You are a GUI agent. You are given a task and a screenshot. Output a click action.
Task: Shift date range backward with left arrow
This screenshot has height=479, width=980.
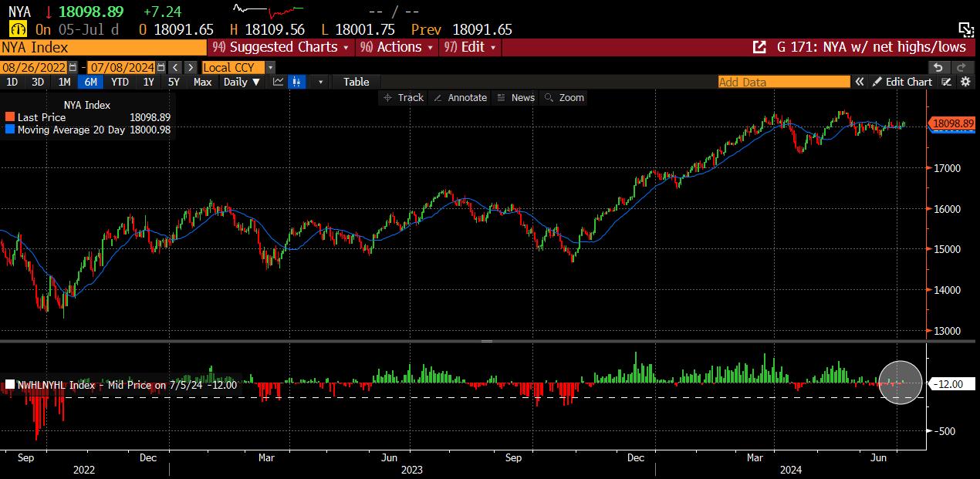(x=175, y=67)
